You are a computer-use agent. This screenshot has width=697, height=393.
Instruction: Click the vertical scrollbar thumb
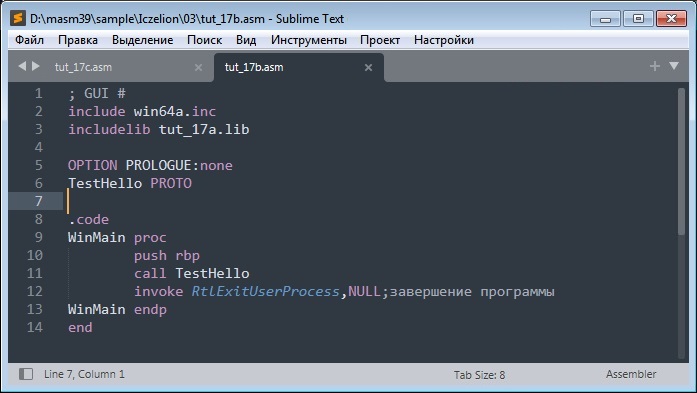(x=681, y=162)
